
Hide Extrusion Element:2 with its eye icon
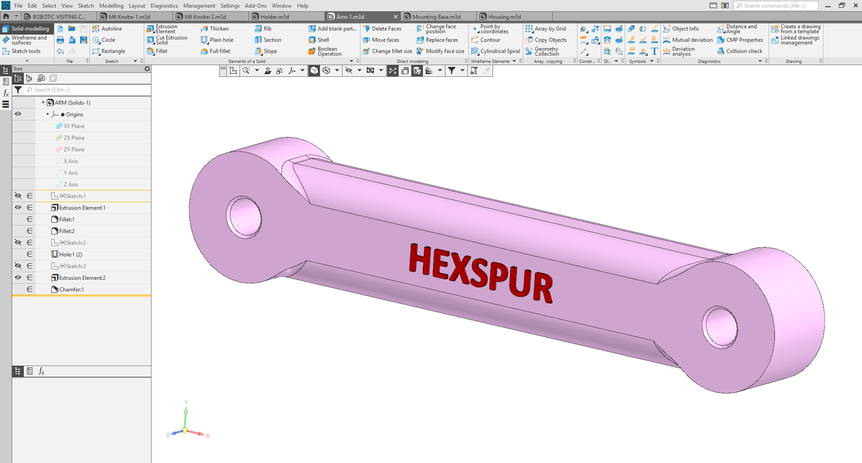tap(18, 278)
